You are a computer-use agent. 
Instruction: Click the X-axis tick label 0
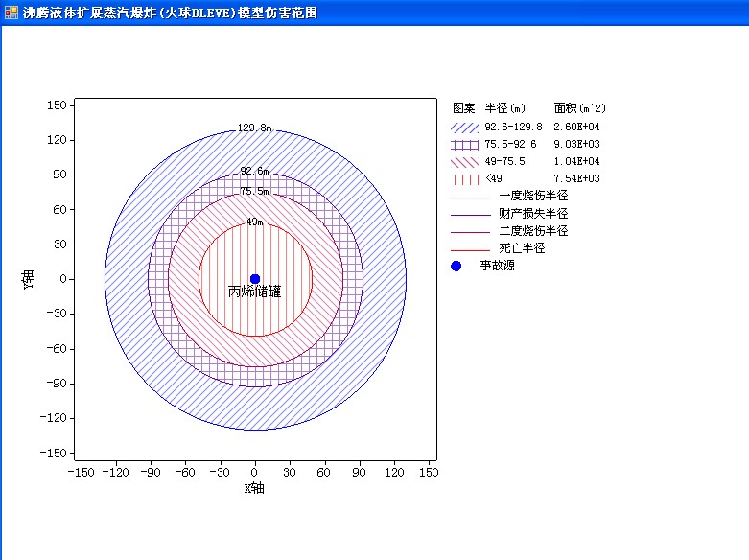[254, 472]
